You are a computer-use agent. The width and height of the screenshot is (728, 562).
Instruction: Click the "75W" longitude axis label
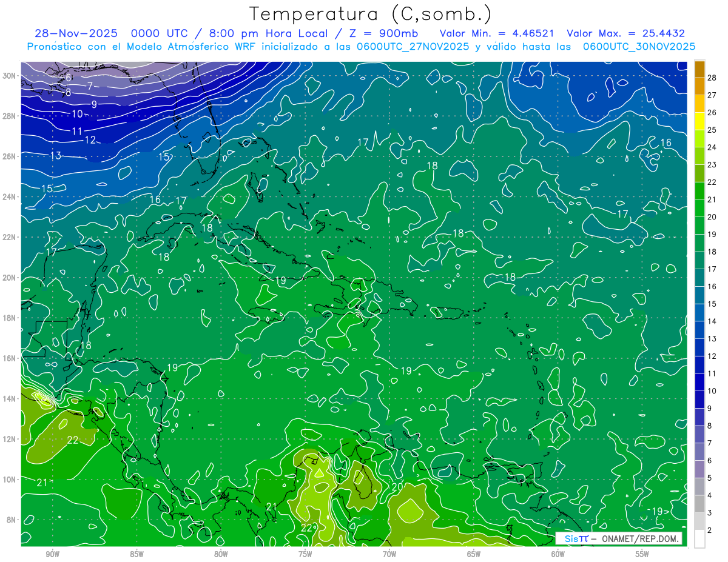click(x=305, y=554)
